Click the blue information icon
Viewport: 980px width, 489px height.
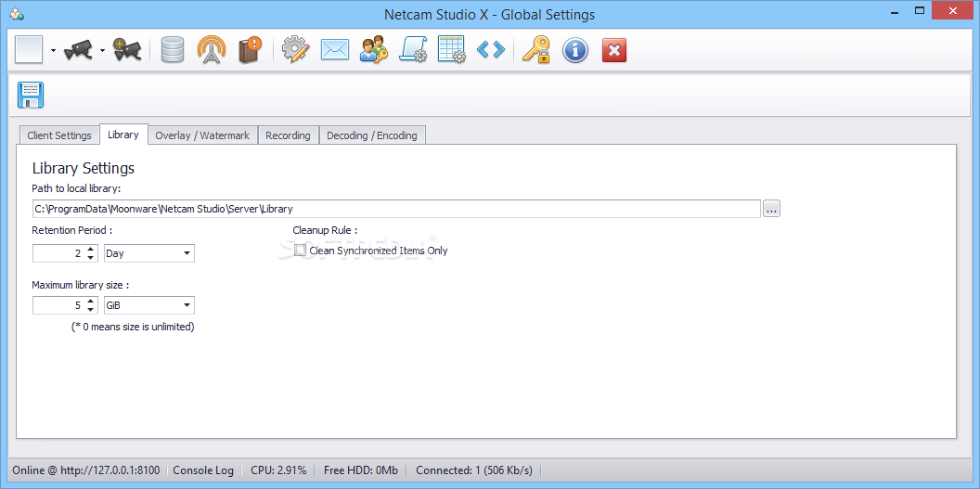pos(575,50)
